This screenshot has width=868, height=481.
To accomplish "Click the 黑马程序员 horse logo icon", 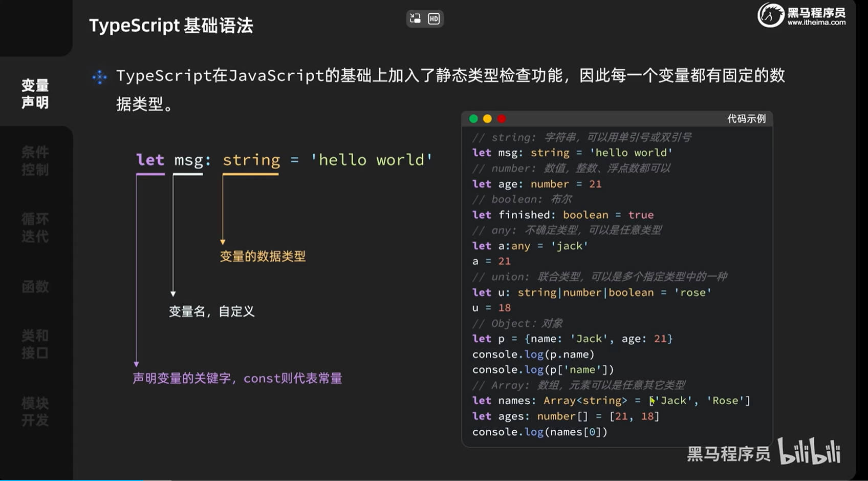I will 770,15.
